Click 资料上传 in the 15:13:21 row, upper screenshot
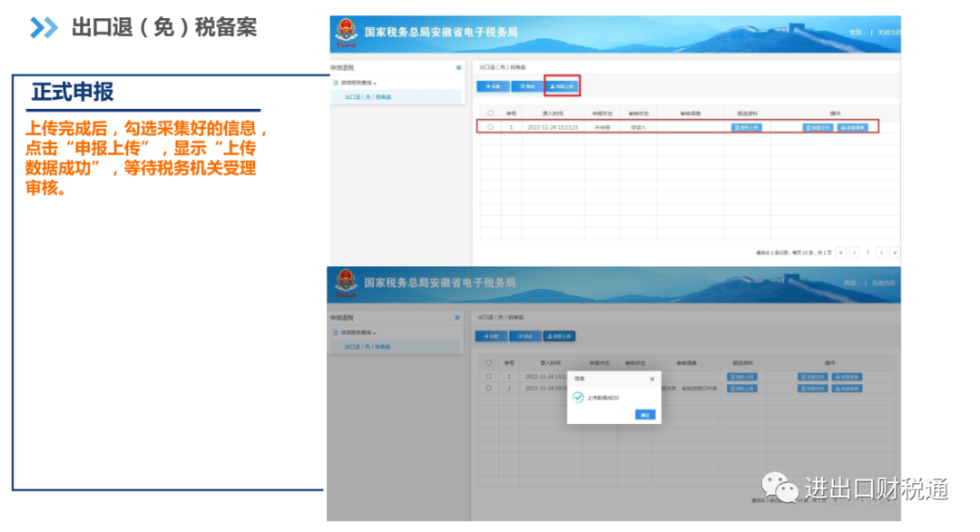Screen dimensions: 980x532 [746, 127]
